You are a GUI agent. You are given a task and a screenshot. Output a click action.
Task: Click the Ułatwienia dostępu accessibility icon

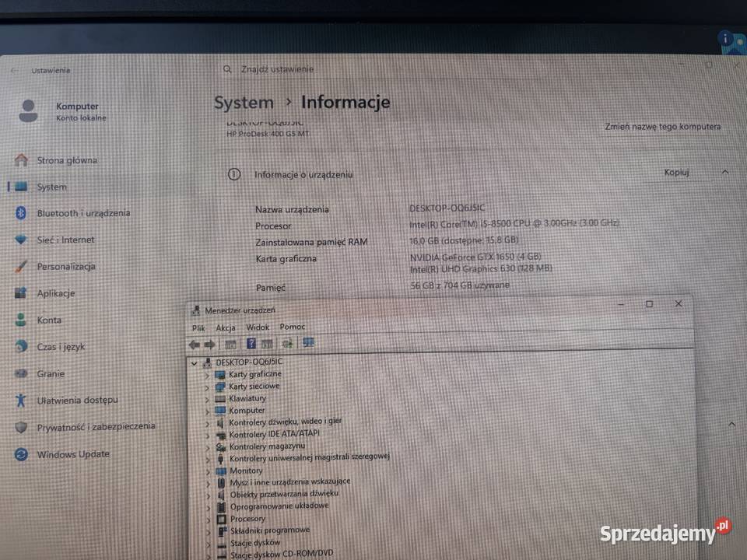20,400
